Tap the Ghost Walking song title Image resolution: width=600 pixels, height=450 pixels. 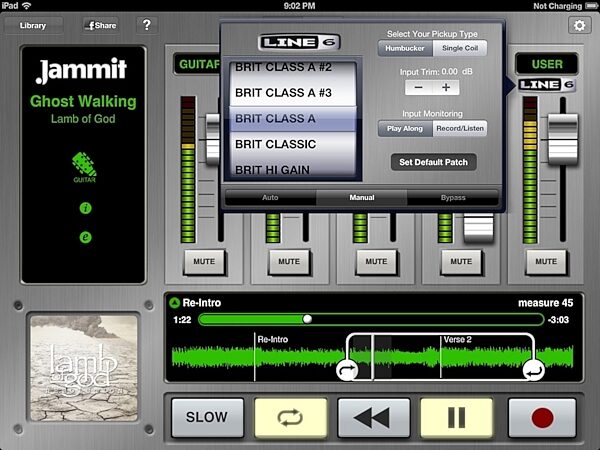click(x=83, y=101)
